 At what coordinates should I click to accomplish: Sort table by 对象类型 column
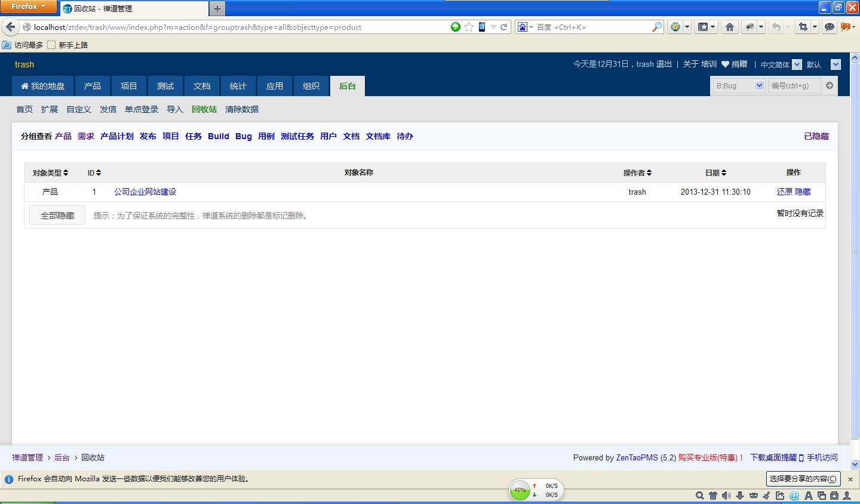click(50, 173)
